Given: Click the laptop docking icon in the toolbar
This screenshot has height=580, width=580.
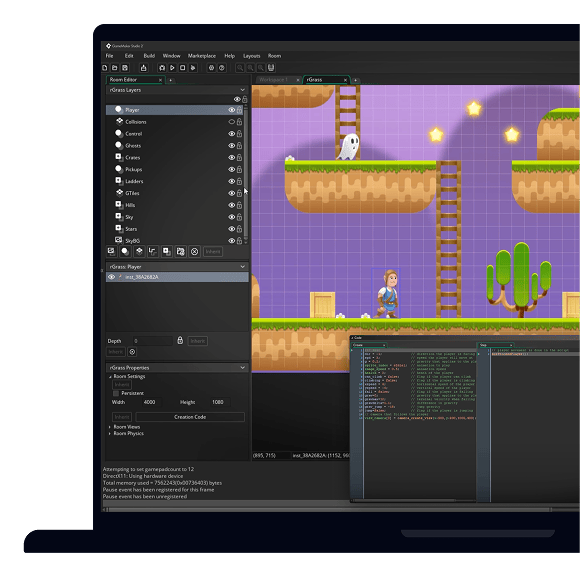Looking at the screenshot, I should click(x=271, y=68).
